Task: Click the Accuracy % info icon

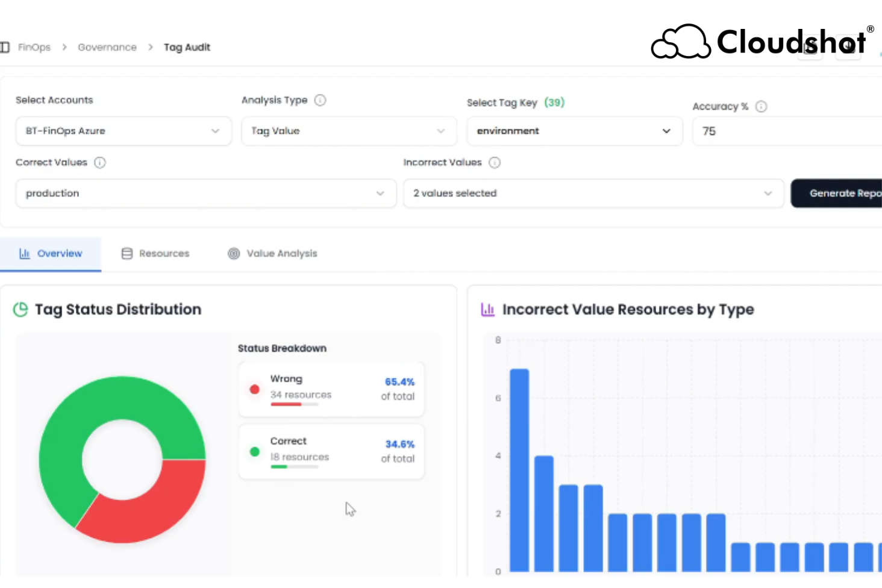Action: click(x=761, y=107)
